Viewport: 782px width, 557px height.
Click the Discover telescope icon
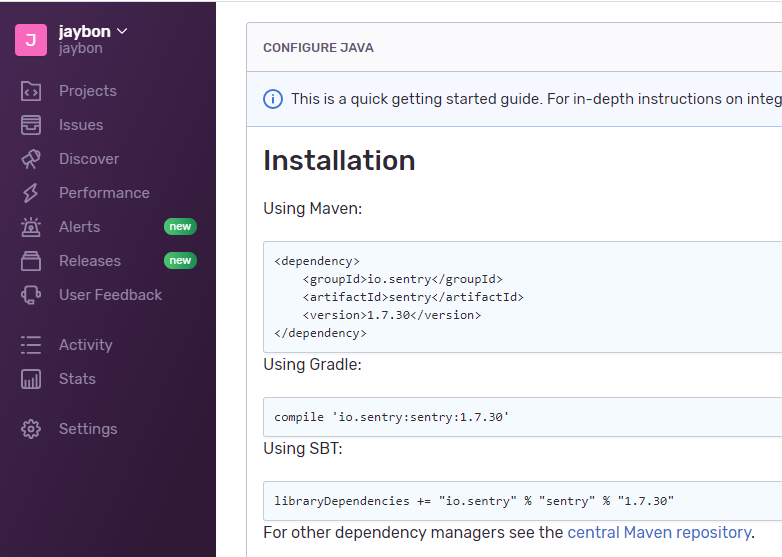[x=31, y=159]
